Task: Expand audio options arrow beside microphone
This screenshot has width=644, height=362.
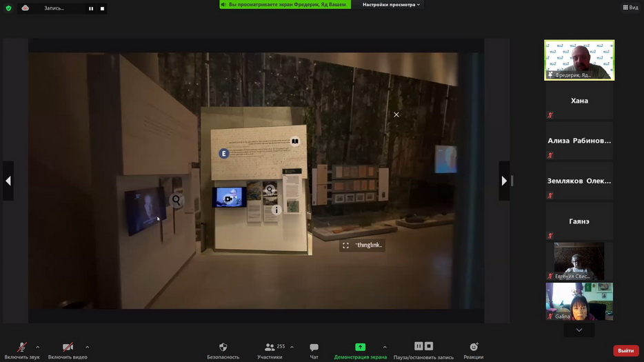Action: pyautogui.click(x=37, y=347)
